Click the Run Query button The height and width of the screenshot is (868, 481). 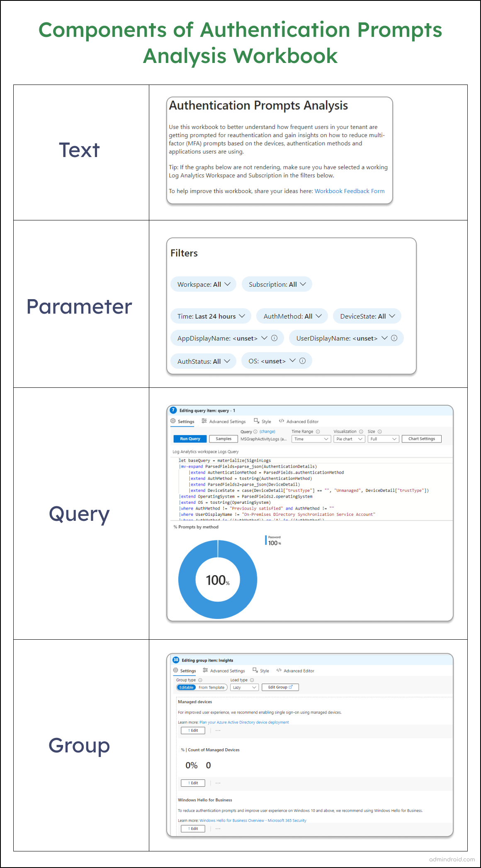[x=190, y=439]
